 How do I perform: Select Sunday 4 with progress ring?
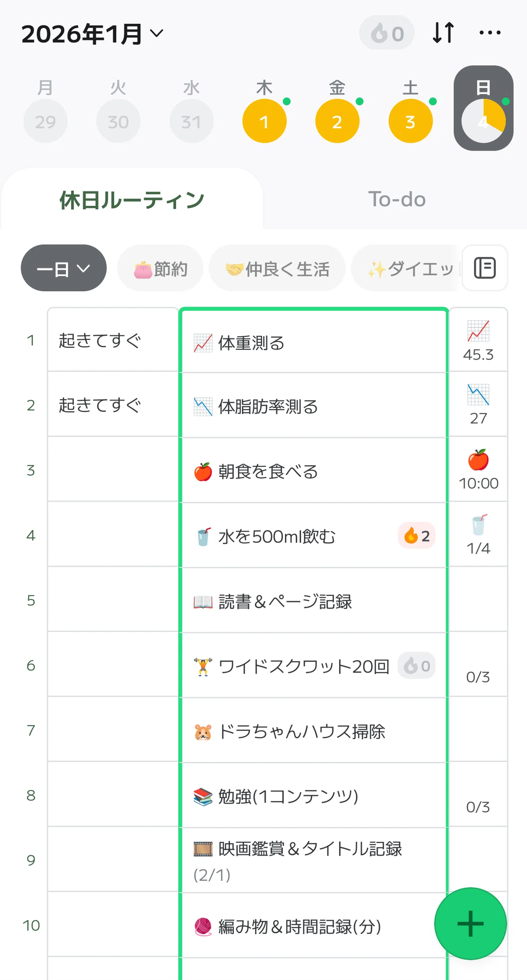[x=483, y=108]
